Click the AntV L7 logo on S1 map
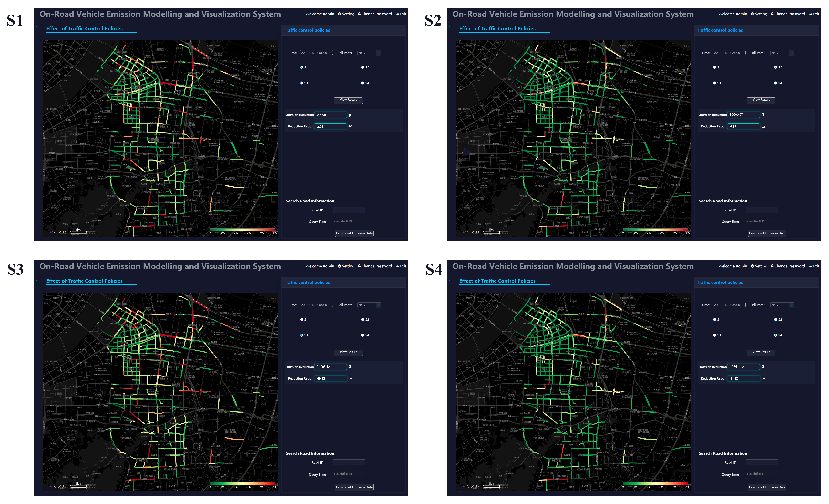Image resolution: width=829 pixels, height=504 pixels. point(58,232)
